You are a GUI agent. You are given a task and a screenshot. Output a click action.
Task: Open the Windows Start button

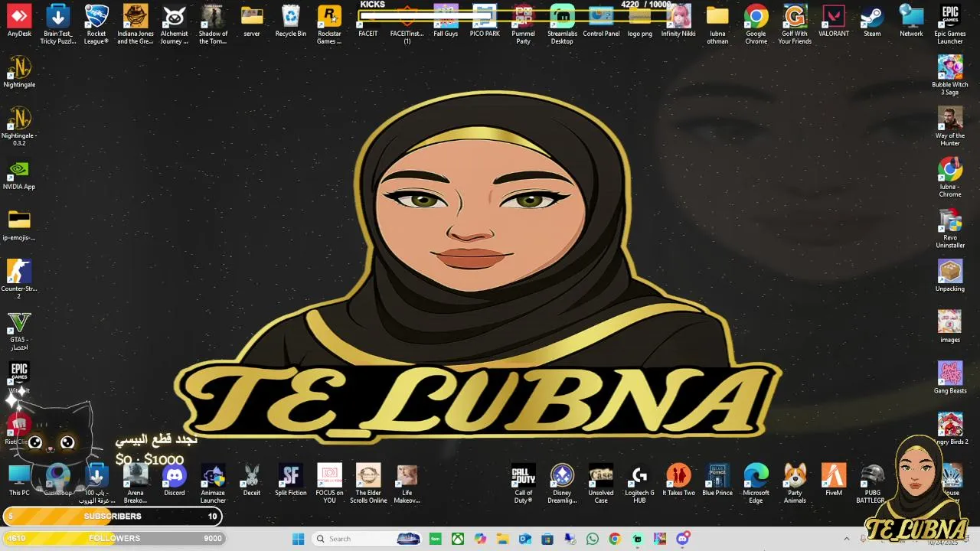pos(298,539)
